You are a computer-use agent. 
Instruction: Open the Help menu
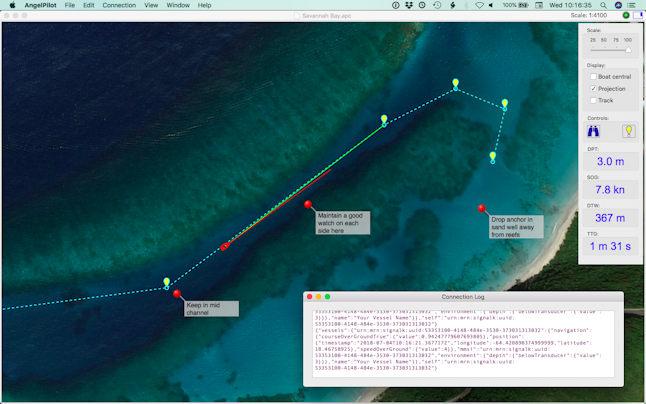click(x=204, y=5)
